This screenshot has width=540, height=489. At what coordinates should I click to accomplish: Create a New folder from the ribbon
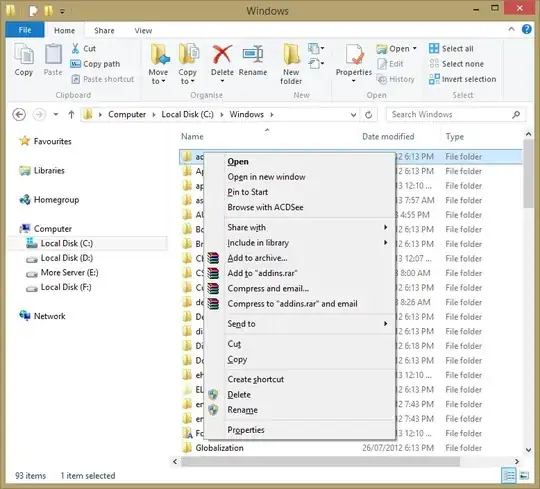coord(291,64)
